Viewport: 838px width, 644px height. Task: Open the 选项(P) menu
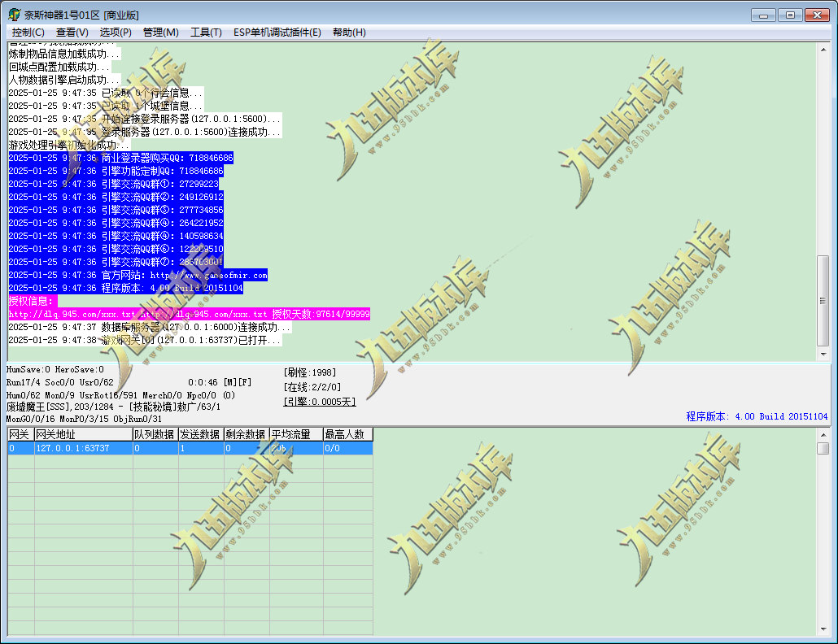tap(116, 33)
